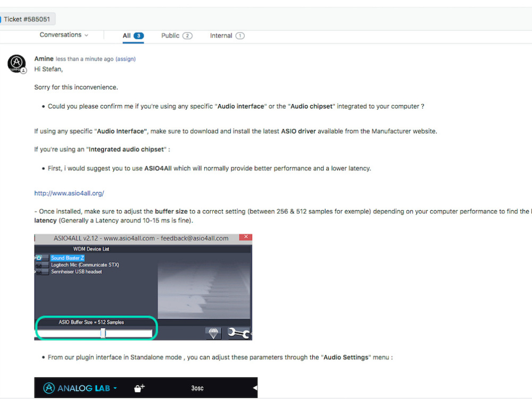Click the ASIO4ALL v2.12 title bar text
The image size is (532, 399).
coord(141,238)
